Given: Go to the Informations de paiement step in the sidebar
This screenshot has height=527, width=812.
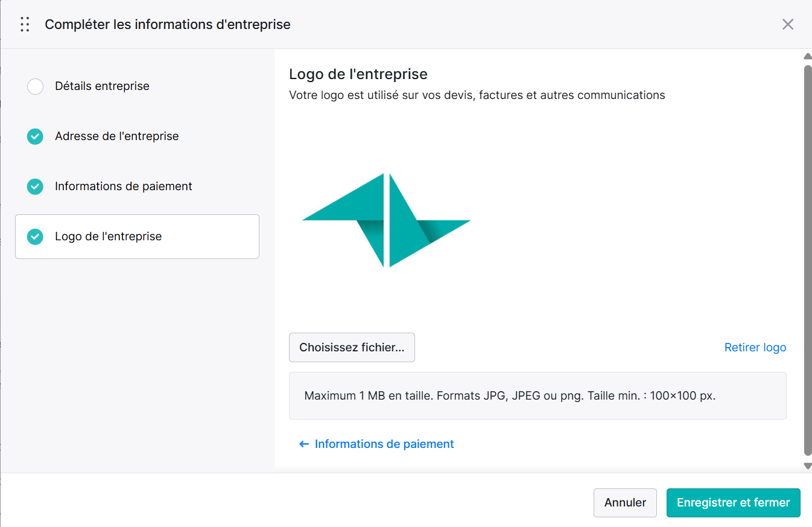Looking at the screenshot, I should click(137, 187).
